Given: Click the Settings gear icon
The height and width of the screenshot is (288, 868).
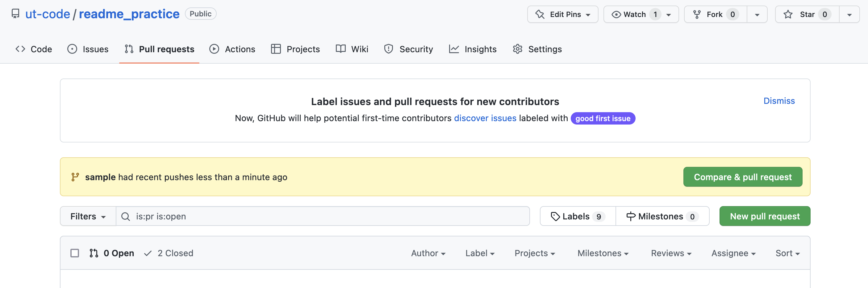Looking at the screenshot, I should click(x=518, y=49).
